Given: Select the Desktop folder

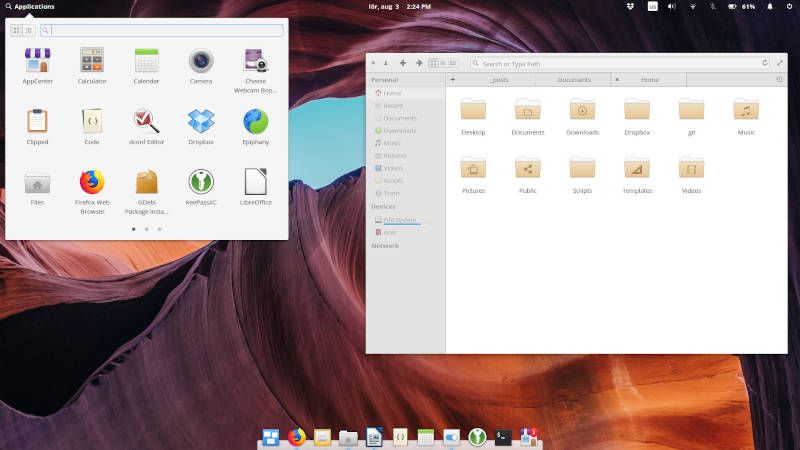Looking at the screenshot, I should (473, 117).
